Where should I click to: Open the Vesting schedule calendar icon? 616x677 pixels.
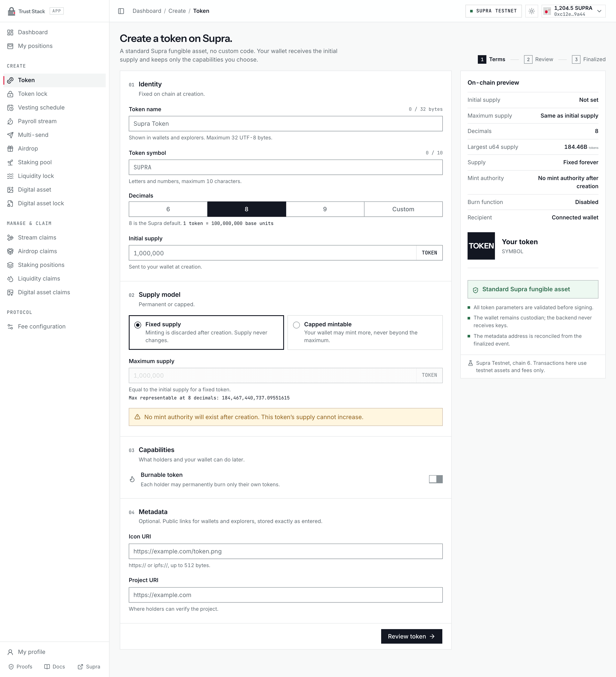click(x=10, y=108)
